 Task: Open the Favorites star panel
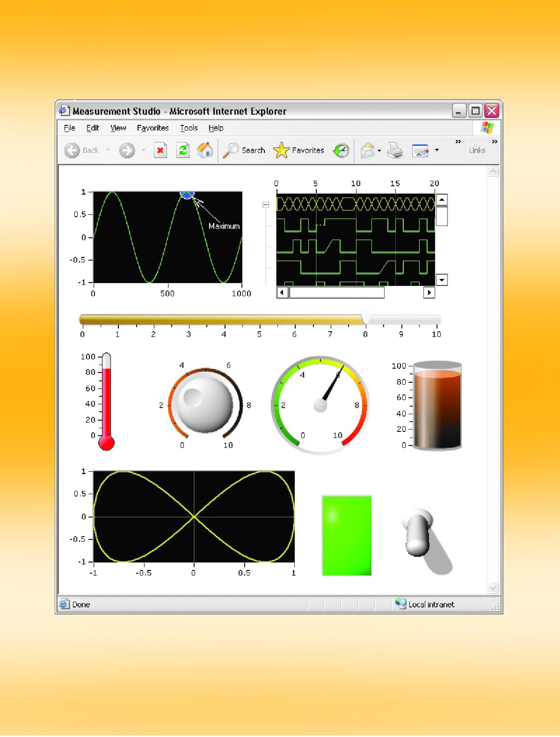[281, 150]
